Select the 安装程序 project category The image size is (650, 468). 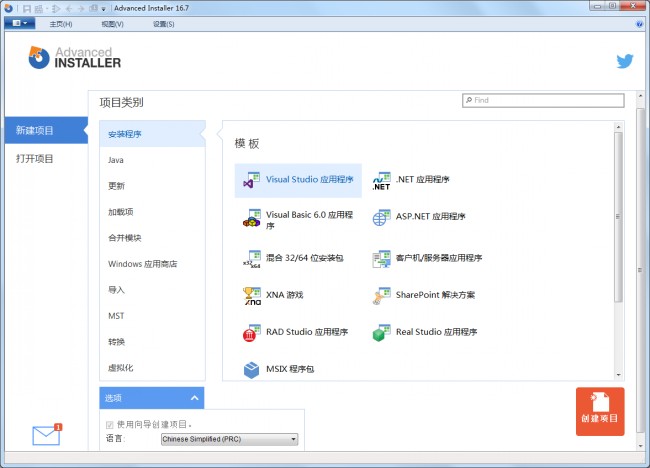click(152, 134)
